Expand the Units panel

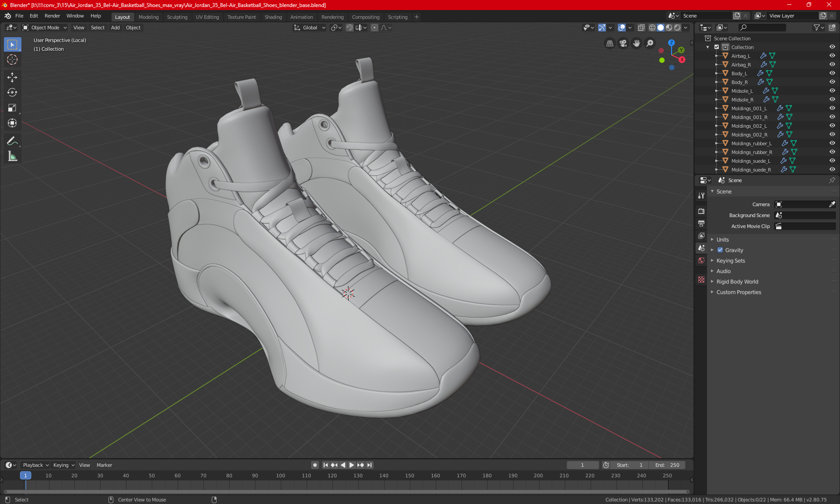pyautogui.click(x=722, y=240)
